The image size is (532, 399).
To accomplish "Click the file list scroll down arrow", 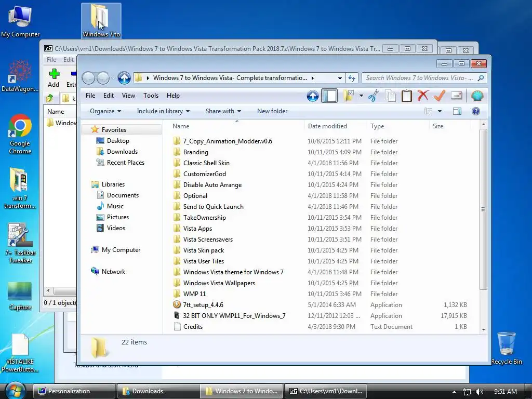I will [484, 329].
